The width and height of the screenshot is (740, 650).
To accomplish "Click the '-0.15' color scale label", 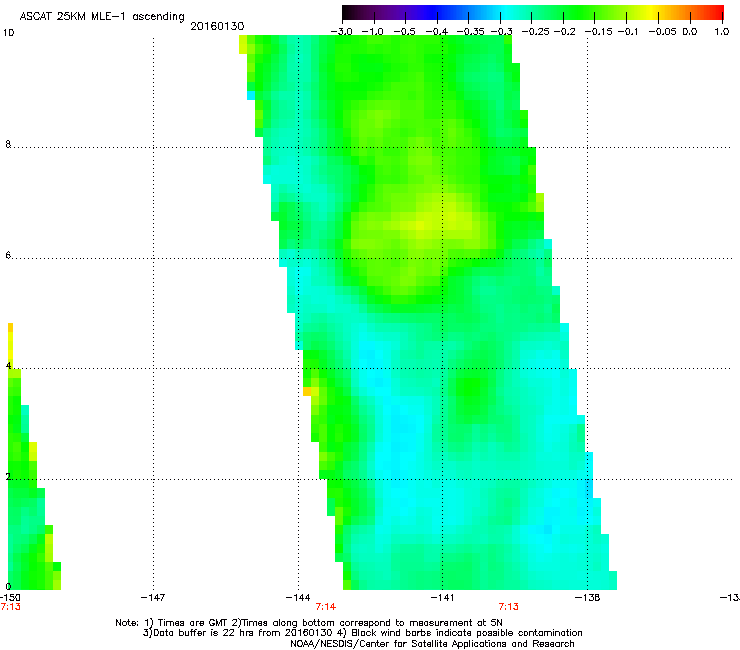I will (x=599, y=32).
